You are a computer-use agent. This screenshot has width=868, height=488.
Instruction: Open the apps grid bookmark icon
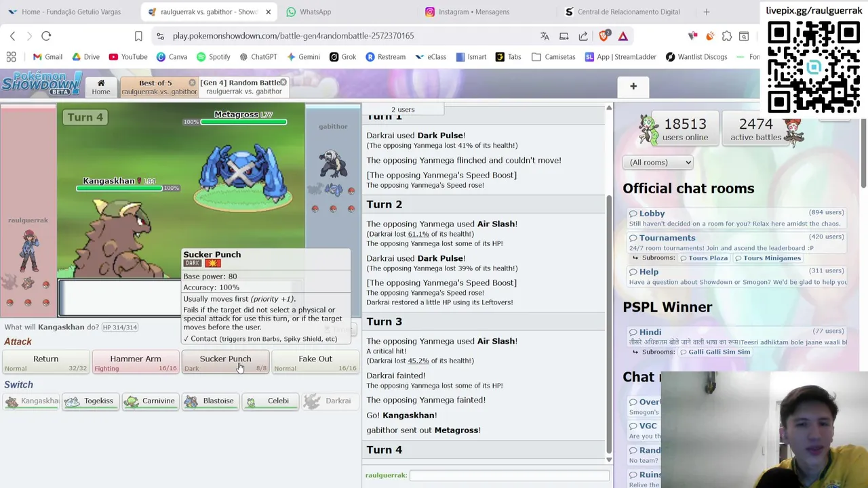[11, 57]
